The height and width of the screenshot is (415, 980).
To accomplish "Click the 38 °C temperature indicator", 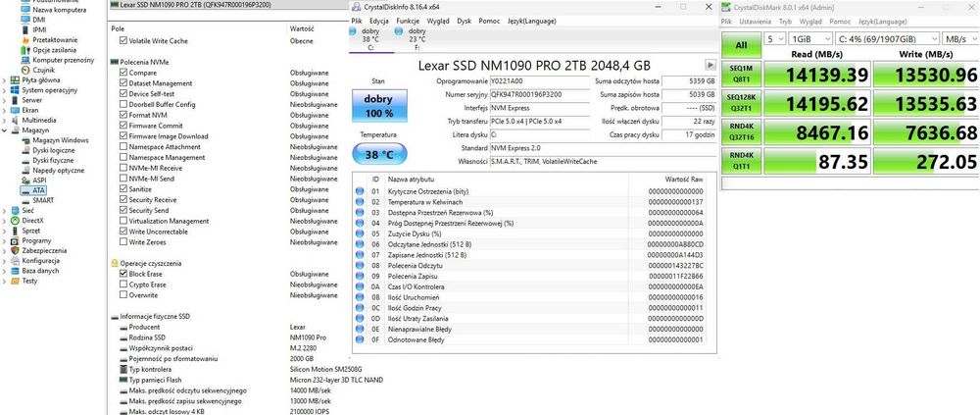I will pyautogui.click(x=378, y=154).
